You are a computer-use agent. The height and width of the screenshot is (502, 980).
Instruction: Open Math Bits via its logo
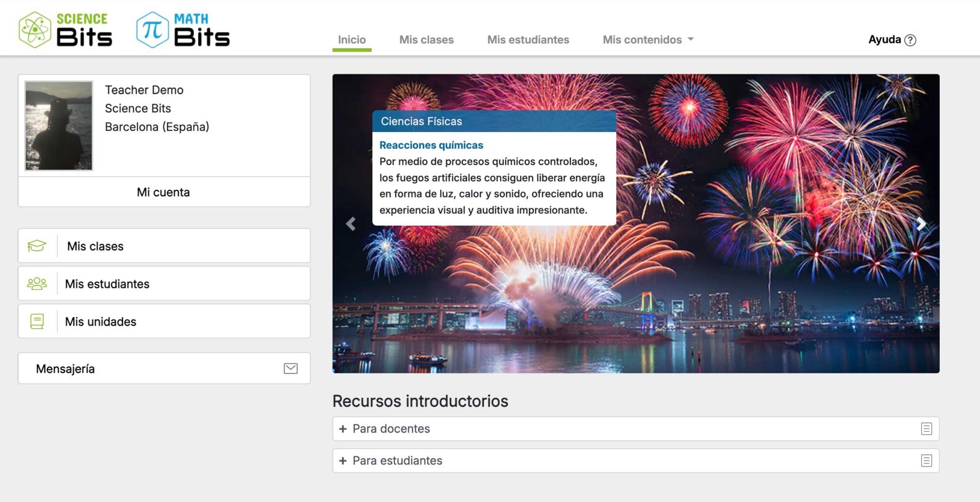click(x=182, y=30)
